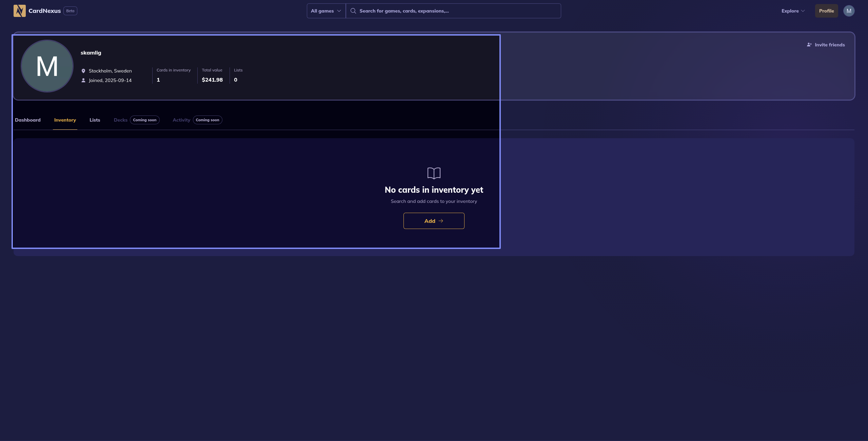Select the Inventory tab
This screenshot has width=868, height=441.
click(x=65, y=120)
